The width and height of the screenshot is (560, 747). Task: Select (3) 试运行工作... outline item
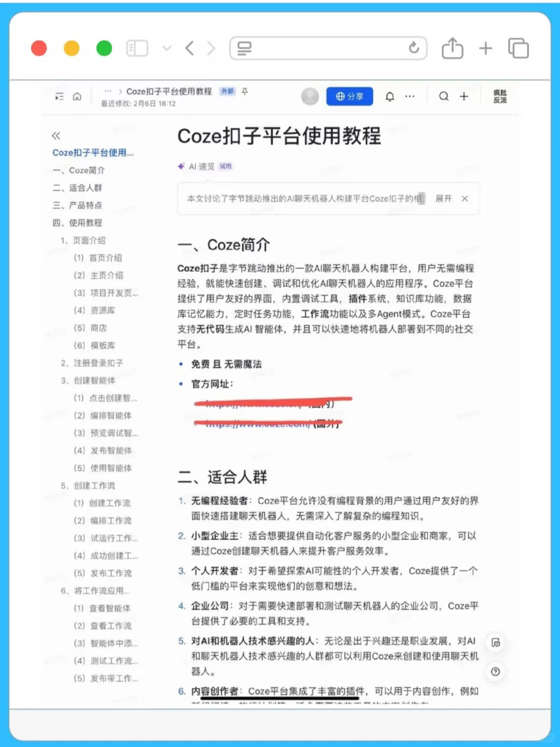point(106,538)
